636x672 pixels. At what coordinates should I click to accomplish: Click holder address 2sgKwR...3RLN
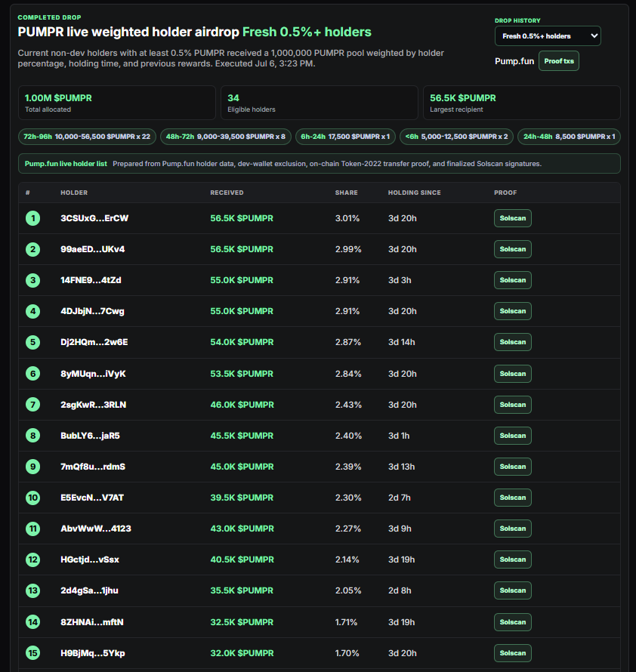94,405
